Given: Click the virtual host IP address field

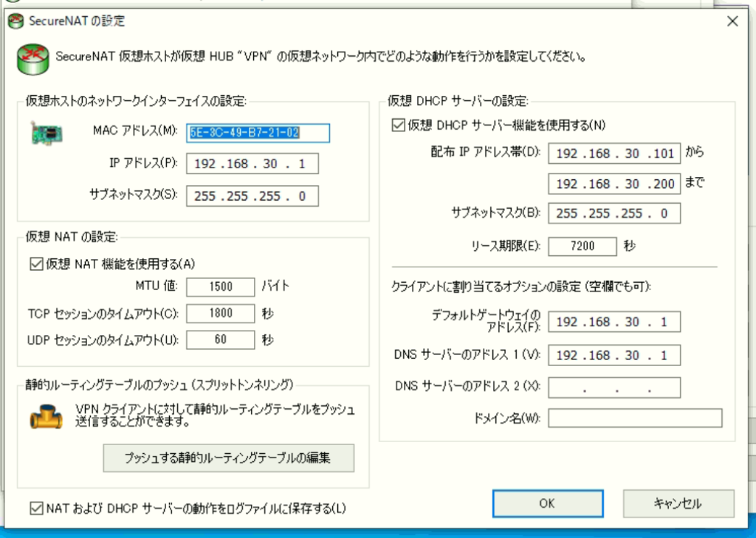Looking at the screenshot, I should (x=252, y=164).
